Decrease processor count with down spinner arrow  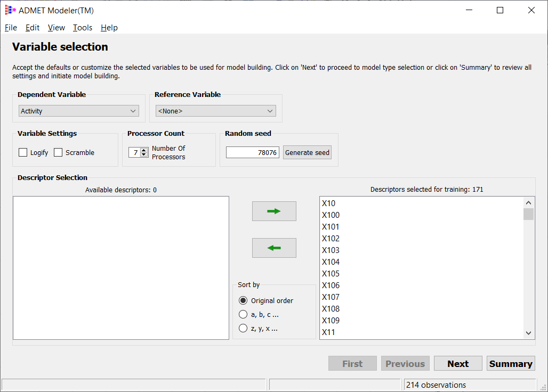click(x=143, y=154)
